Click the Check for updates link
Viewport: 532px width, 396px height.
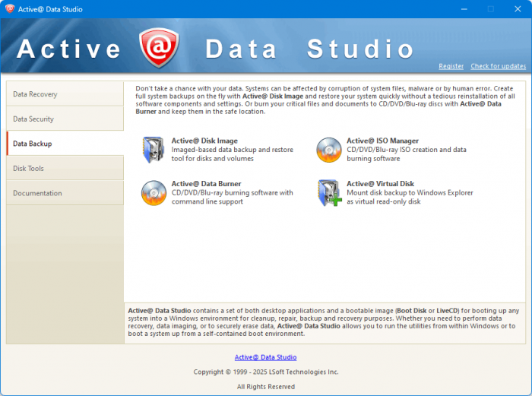pos(498,66)
